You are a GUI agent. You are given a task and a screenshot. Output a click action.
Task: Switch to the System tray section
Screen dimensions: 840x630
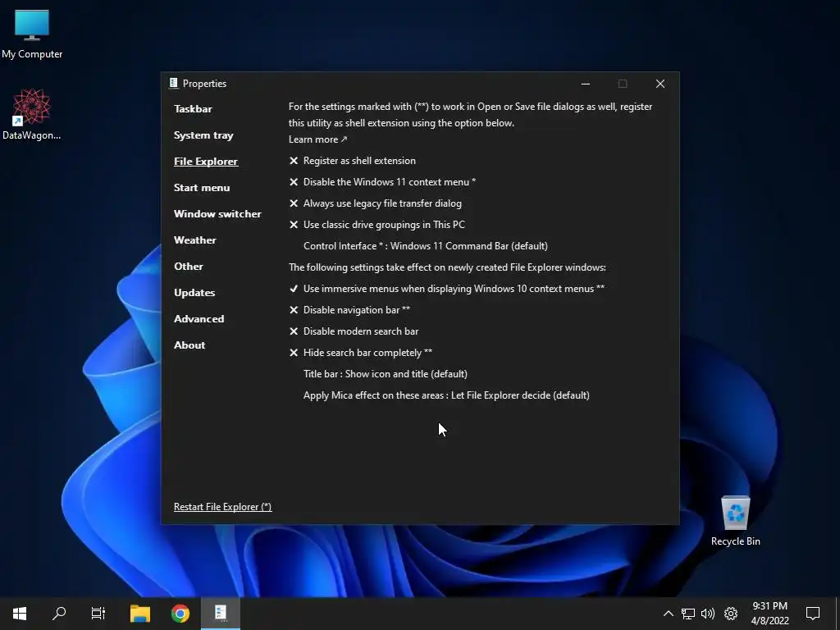click(203, 135)
